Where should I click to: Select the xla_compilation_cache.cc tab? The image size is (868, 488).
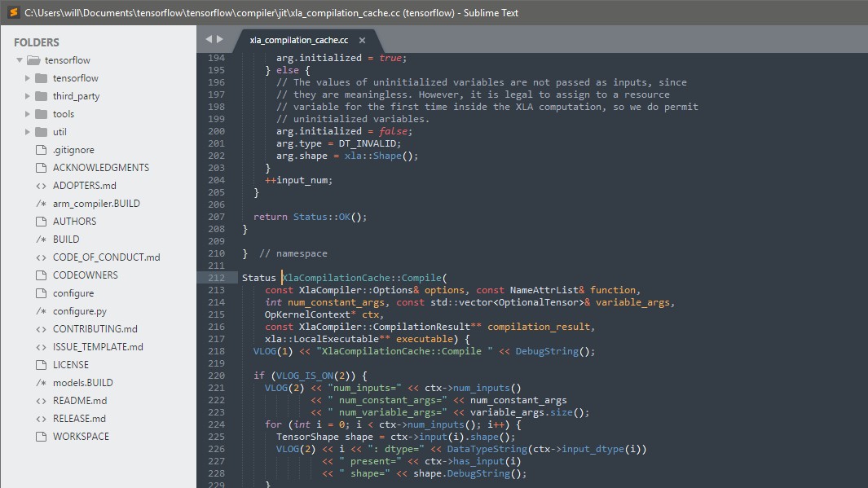(297, 39)
